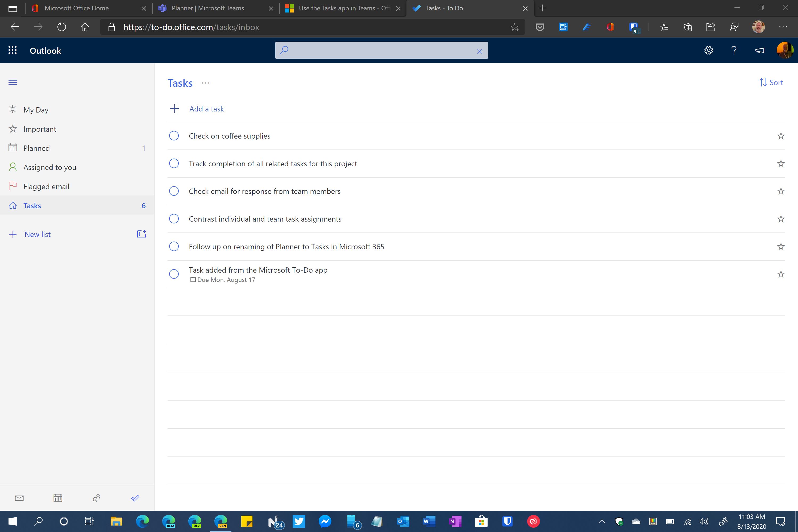Open Calendar via bottom navigation icon

(58, 498)
